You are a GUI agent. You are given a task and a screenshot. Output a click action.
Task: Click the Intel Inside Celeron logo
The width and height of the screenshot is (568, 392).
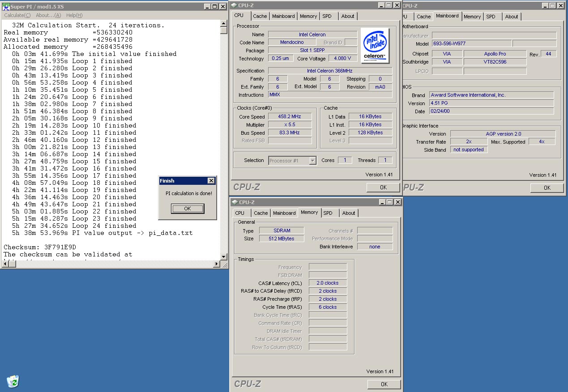point(375,45)
